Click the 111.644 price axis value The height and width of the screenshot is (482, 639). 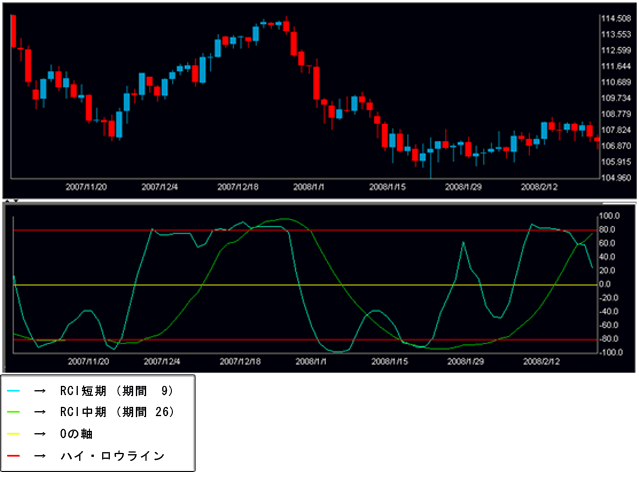click(616, 66)
